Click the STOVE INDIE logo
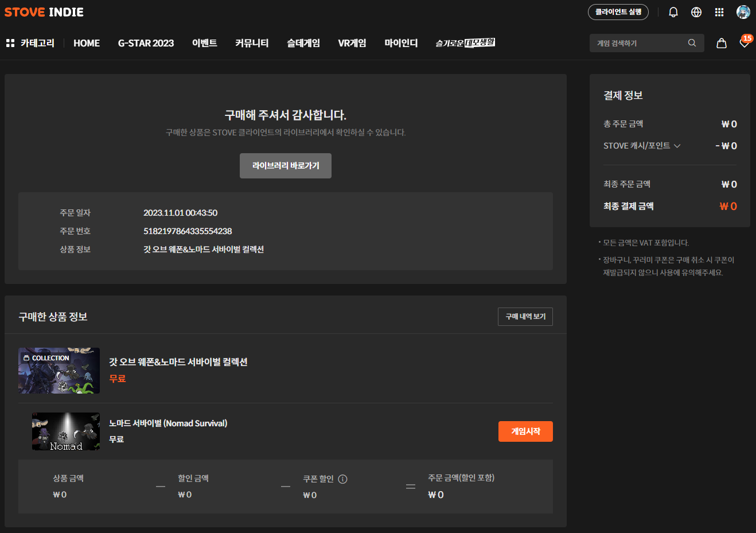 [x=44, y=12]
